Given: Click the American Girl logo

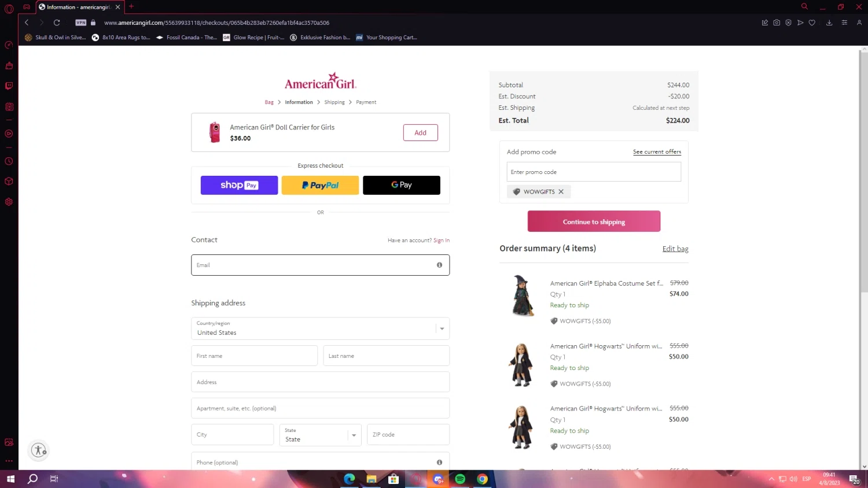Looking at the screenshot, I should click(320, 82).
